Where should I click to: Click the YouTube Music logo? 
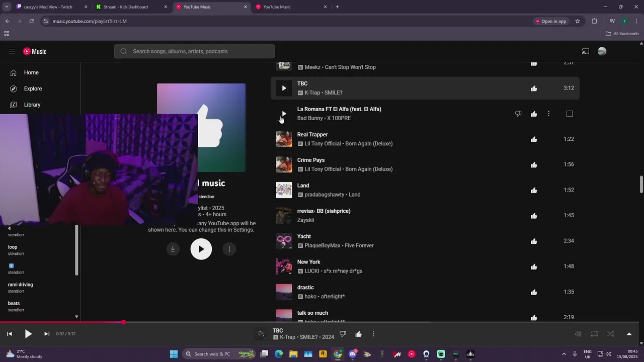pos(35,51)
